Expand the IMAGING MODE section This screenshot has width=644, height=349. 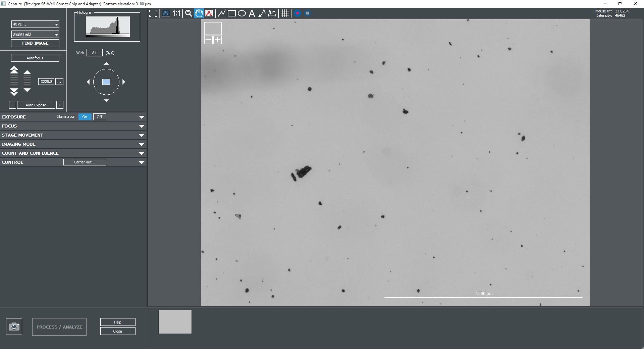(142, 144)
